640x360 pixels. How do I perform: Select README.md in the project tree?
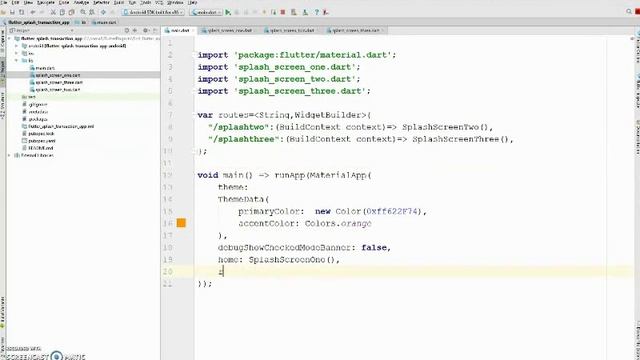[x=40, y=148]
